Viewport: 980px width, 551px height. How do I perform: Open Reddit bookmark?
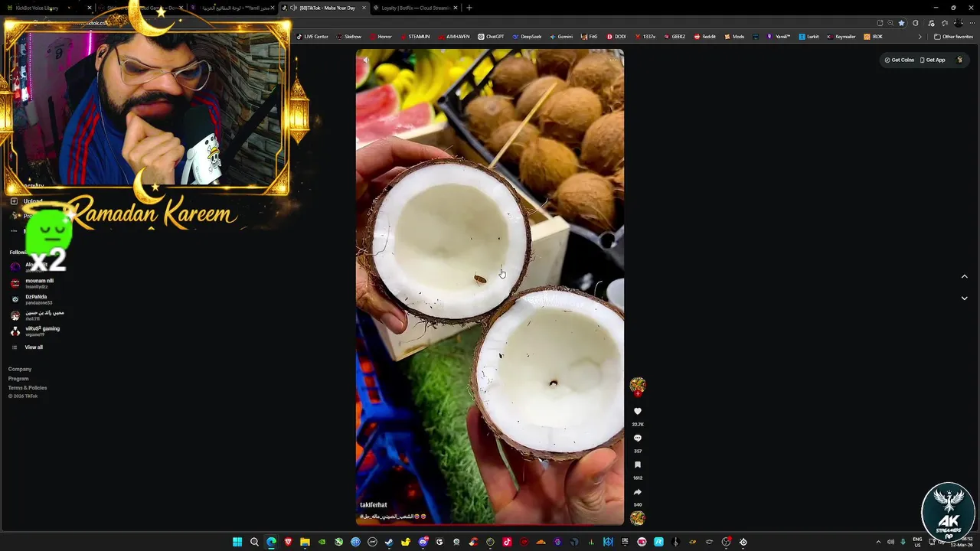704,37
